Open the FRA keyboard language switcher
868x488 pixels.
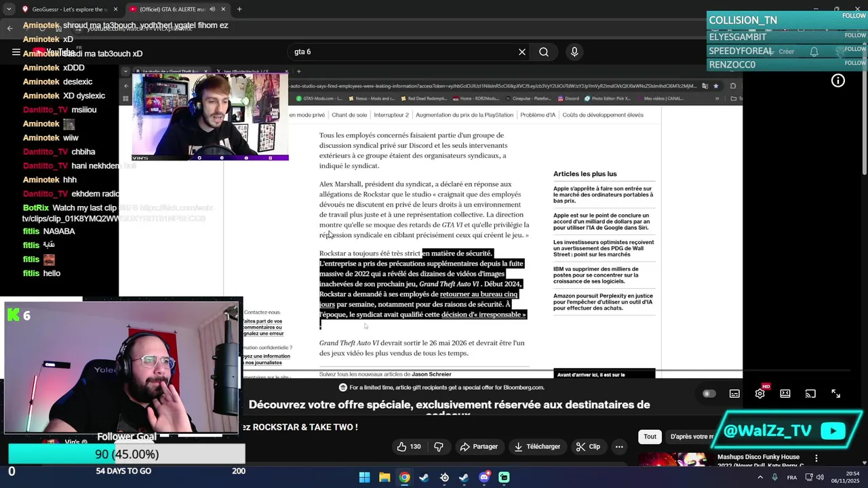[792, 477]
